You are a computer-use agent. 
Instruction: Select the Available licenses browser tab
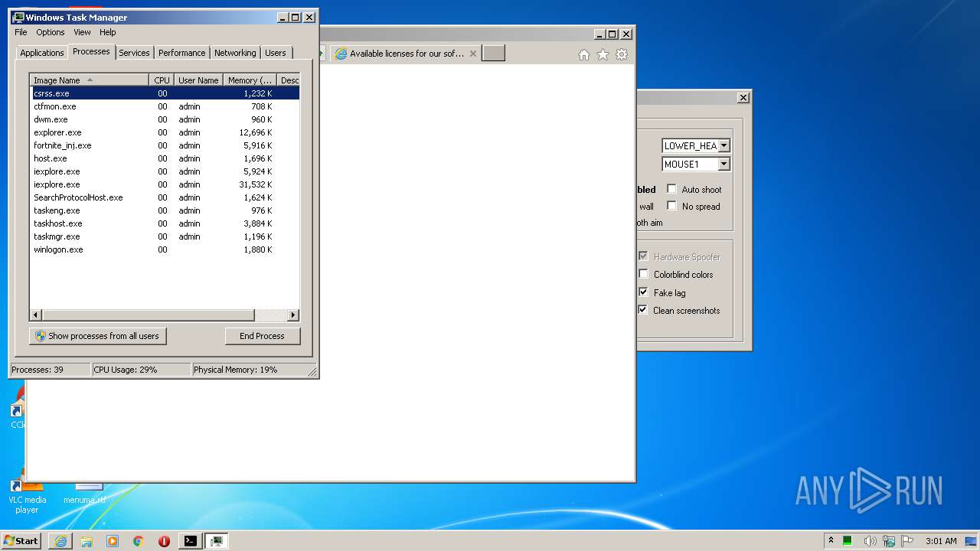coord(406,54)
